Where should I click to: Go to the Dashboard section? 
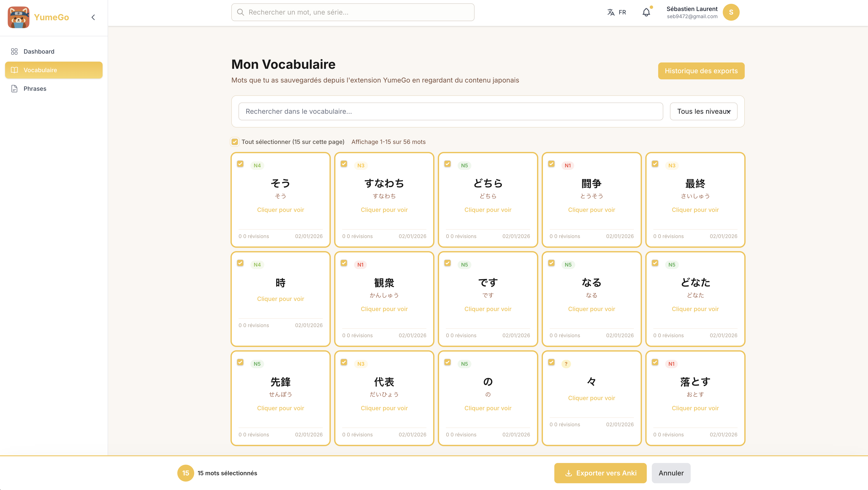[39, 51]
